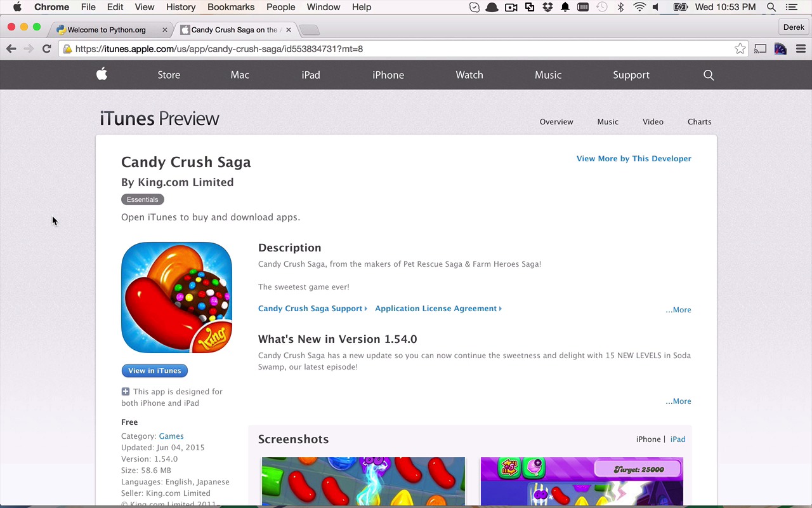Open the History menu
This screenshot has height=508, width=812.
click(x=181, y=7)
